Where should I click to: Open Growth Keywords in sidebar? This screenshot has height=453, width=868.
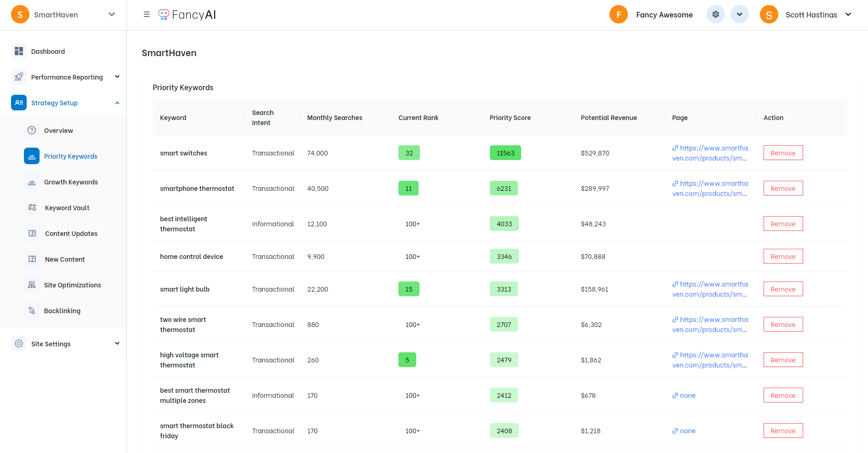pos(71,182)
